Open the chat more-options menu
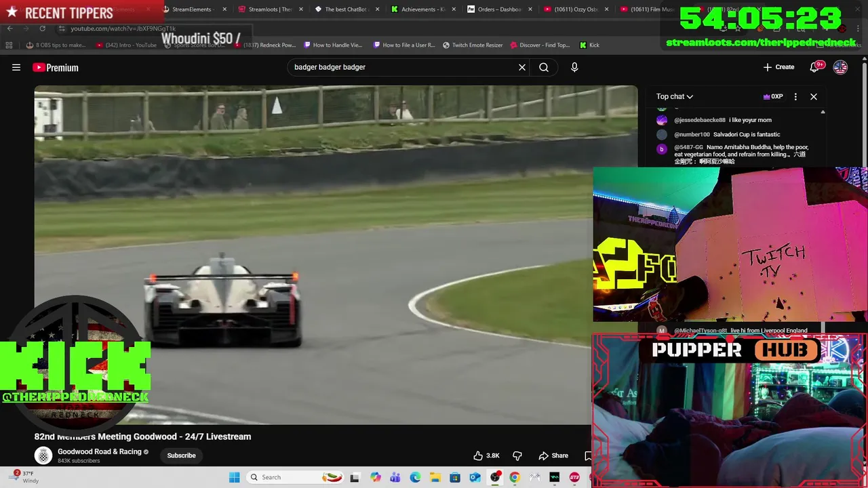868x488 pixels. coord(795,96)
